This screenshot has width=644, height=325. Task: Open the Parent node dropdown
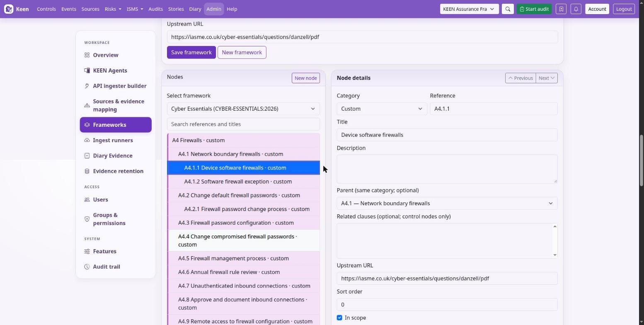(x=447, y=203)
